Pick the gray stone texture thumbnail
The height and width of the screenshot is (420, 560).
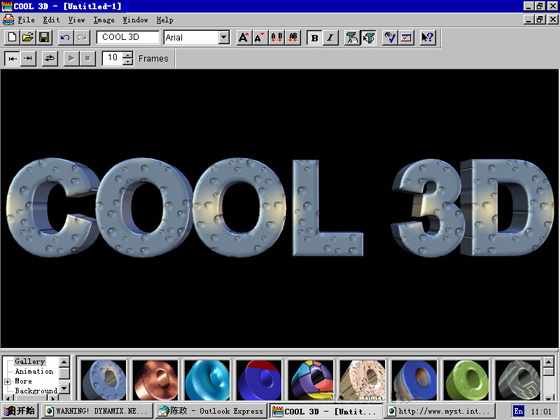[x=518, y=380]
